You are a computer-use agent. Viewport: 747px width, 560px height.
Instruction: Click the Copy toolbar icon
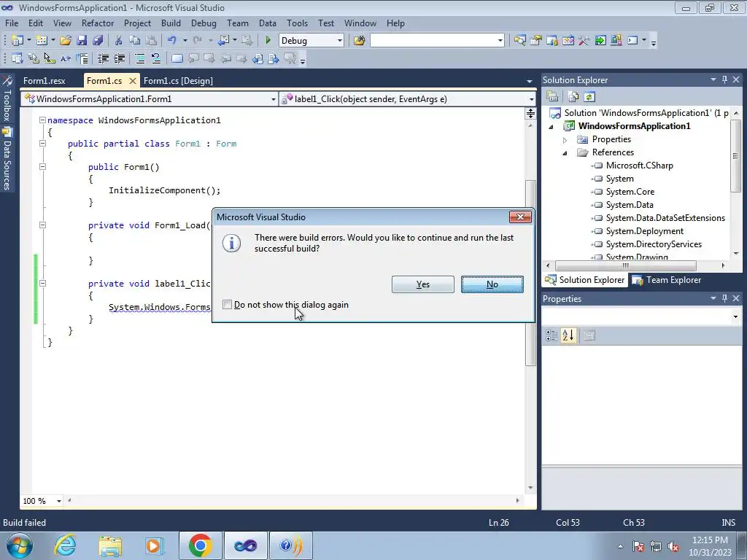click(135, 41)
